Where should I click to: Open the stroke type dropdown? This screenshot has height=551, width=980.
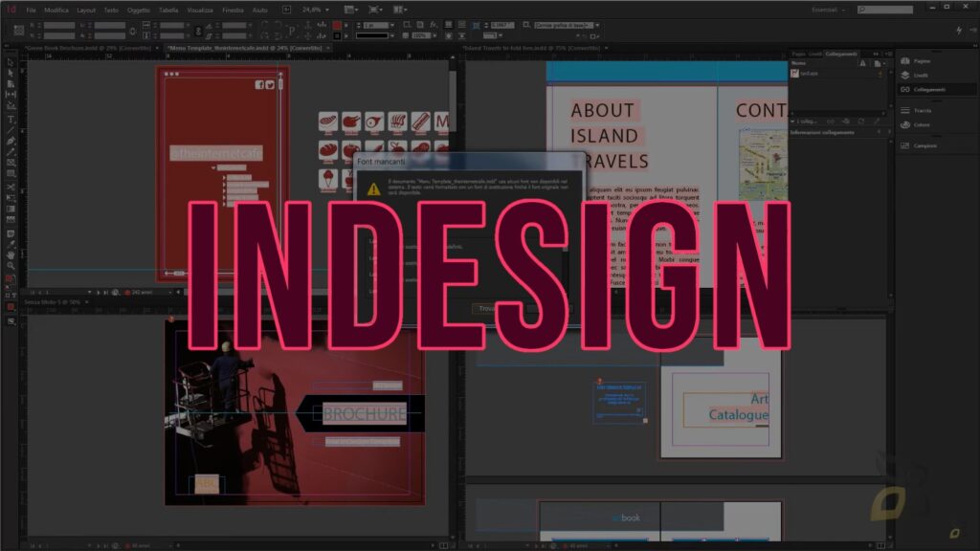391,36
